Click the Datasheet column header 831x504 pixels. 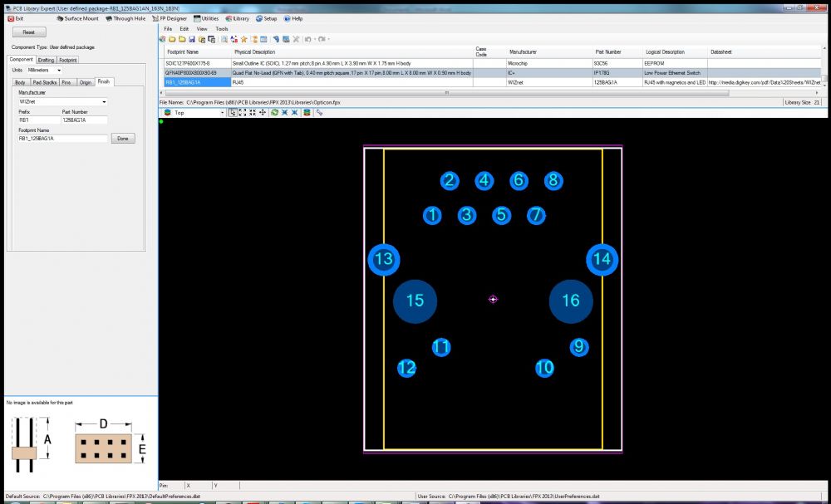point(720,51)
